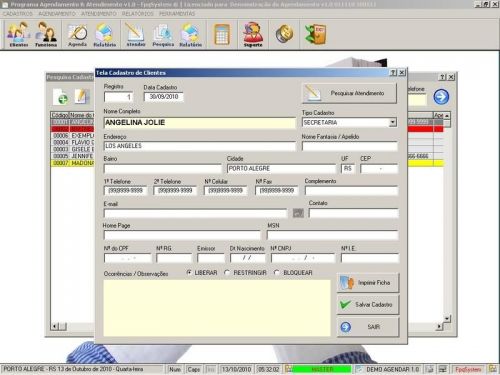Click the Bairro input field

[x=162, y=168]
